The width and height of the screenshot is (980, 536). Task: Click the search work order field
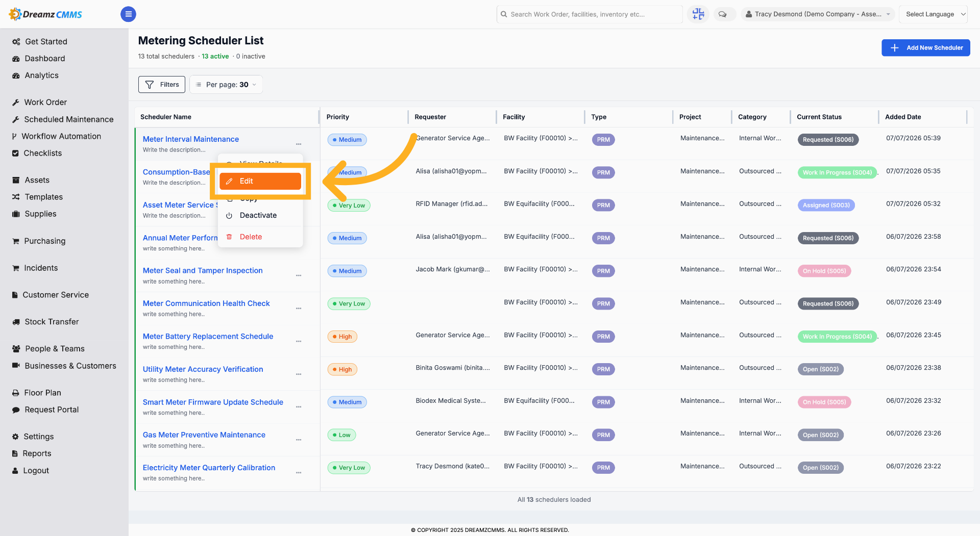(590, 14)
